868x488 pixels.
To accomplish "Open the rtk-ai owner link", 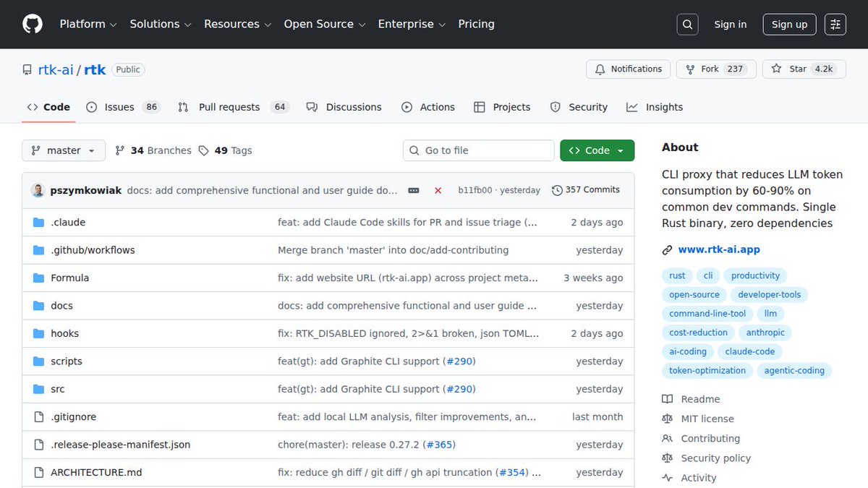I will pos(56,70).
